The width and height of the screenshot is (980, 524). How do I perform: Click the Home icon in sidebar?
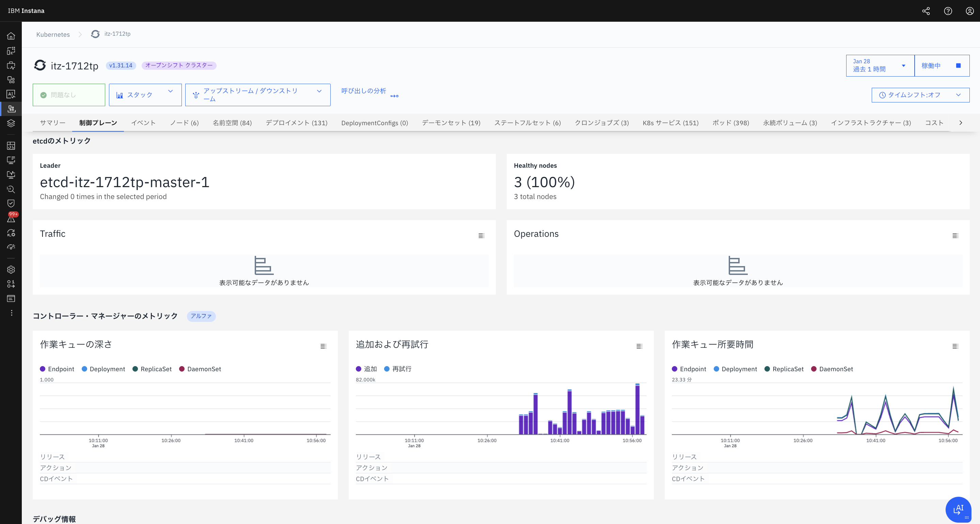click(x=11, y=36)
